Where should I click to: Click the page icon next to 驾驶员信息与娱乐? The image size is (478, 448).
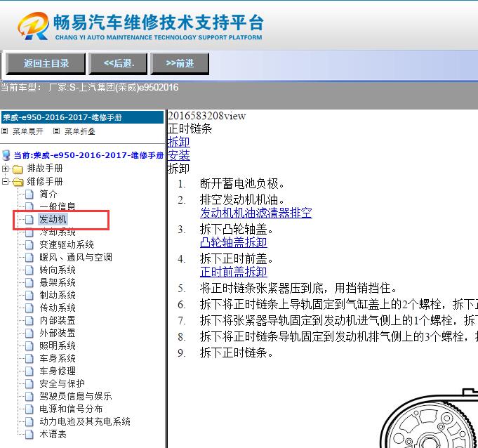click(29, 397)
